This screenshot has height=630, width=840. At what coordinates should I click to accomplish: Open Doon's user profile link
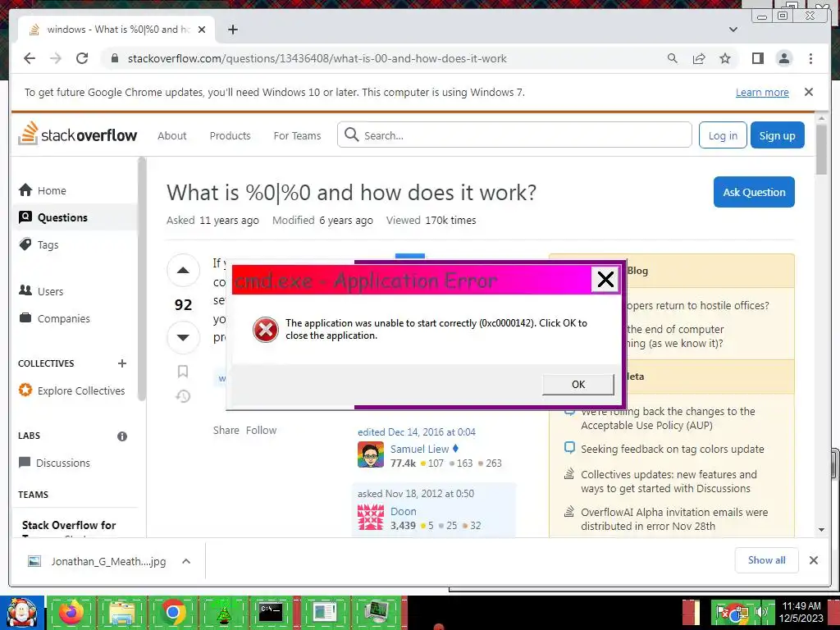point(404,511)
